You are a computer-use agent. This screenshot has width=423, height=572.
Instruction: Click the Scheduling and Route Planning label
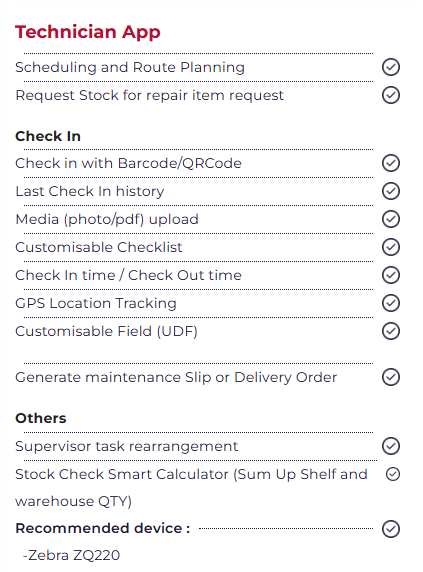(x=130, y=67)
